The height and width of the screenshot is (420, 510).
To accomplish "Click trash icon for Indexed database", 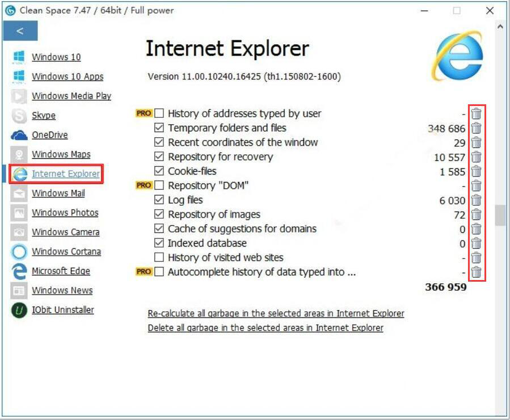I will coord(476,243).
